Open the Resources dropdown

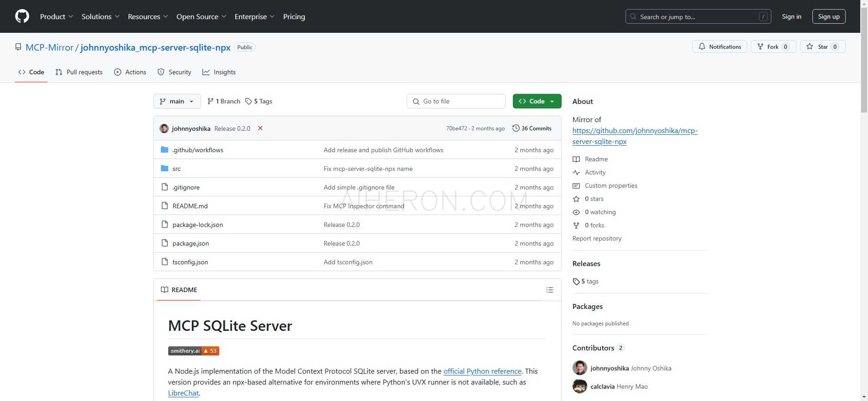[x=148, y=16]
